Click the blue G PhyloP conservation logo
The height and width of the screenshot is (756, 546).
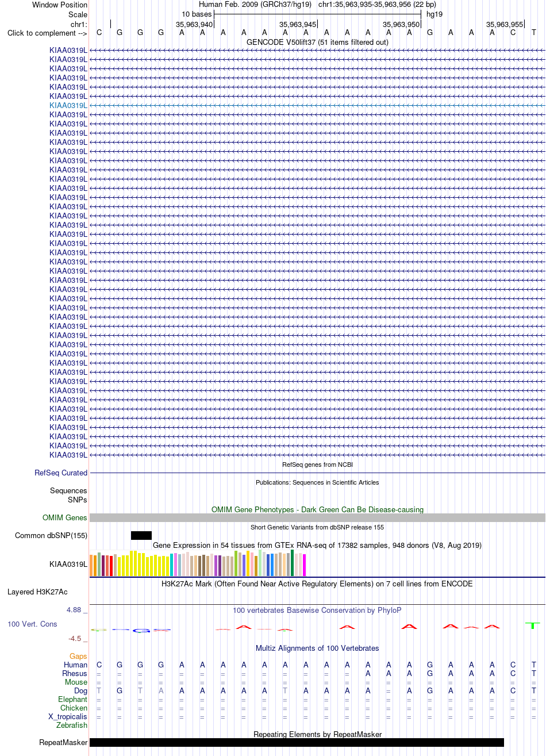141,631
